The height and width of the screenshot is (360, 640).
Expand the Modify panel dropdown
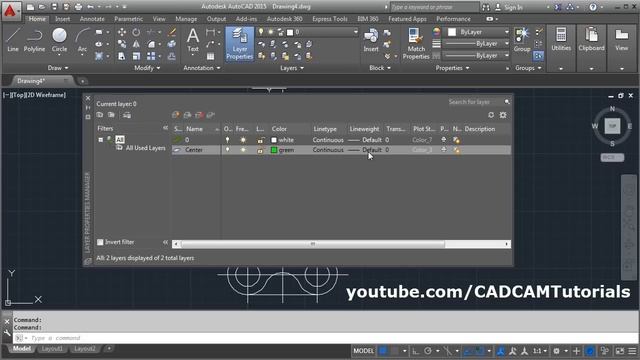[147, 68]
